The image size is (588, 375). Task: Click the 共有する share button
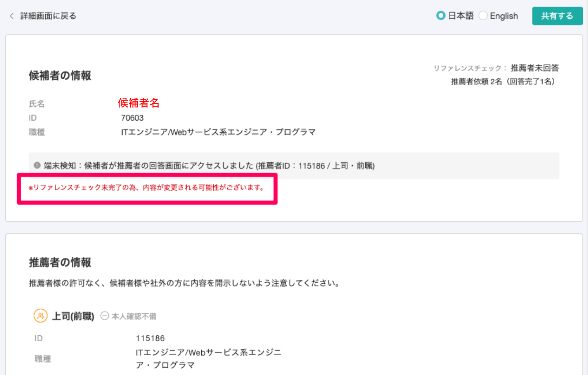coord(557,16)
